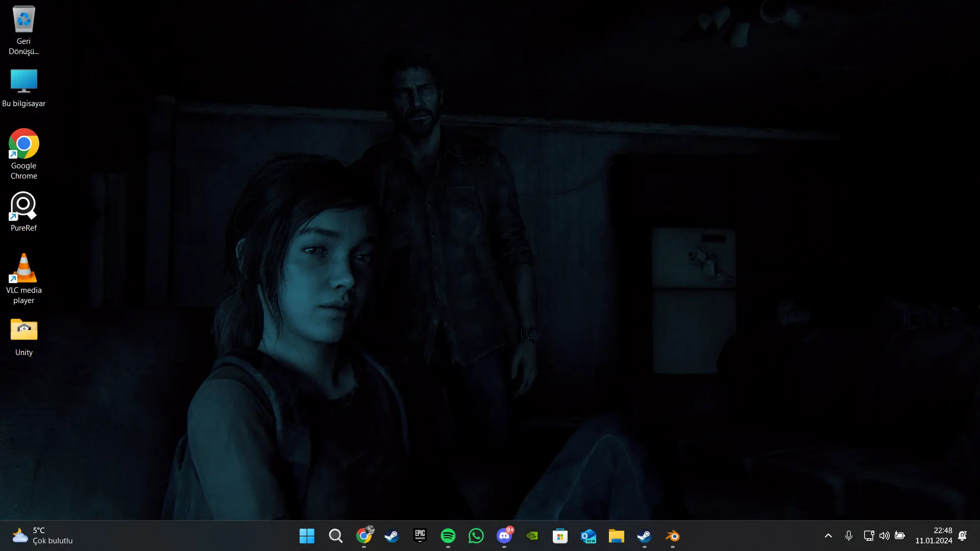Select the Geri Dönüşüm recycle bin desktop icon

pyautogui.click(x=23, y=31)
